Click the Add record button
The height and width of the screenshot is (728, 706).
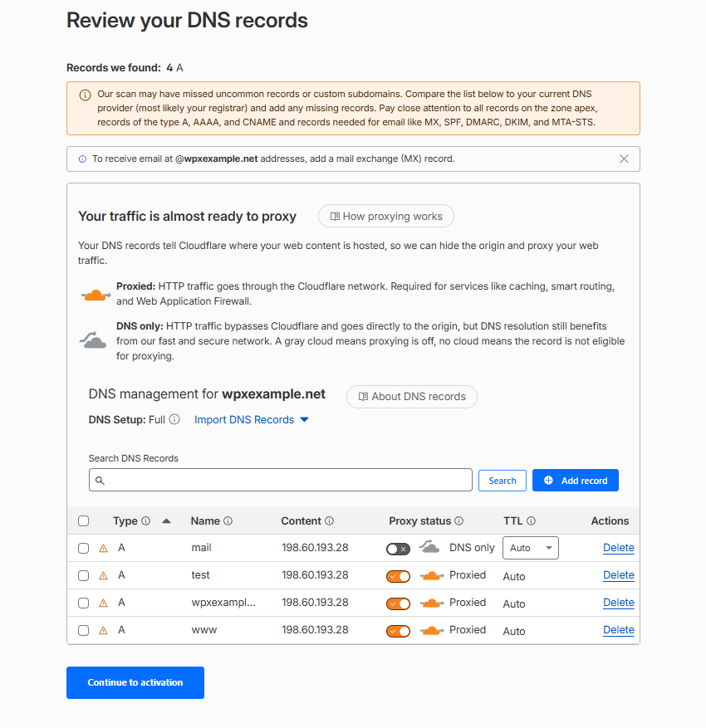[575, 481]
